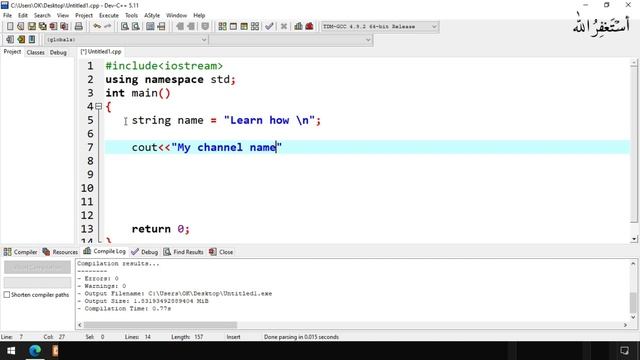Open the Help menu
Image resolution: width=640 pixels, height=360 pixels.
tap(199, 16)
